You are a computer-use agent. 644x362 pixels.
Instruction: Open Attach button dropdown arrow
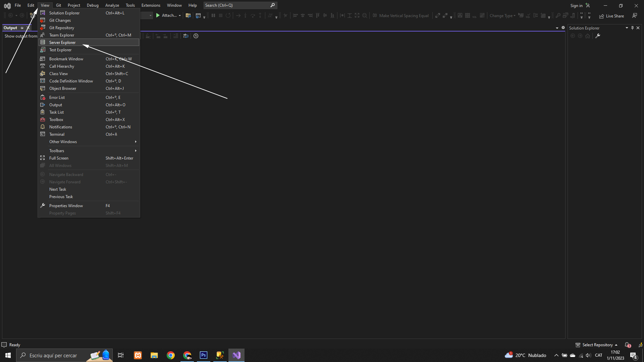click(180, 16)
